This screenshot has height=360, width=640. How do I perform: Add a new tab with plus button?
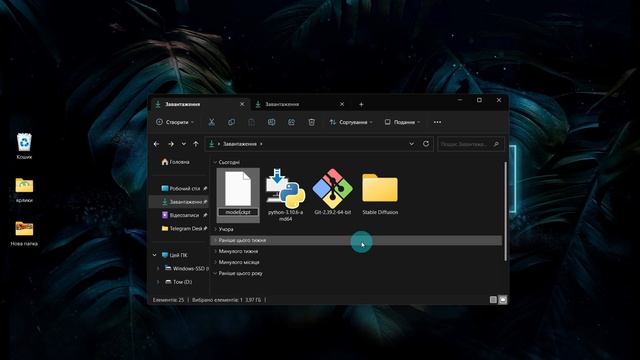click(x=361, y=104)
